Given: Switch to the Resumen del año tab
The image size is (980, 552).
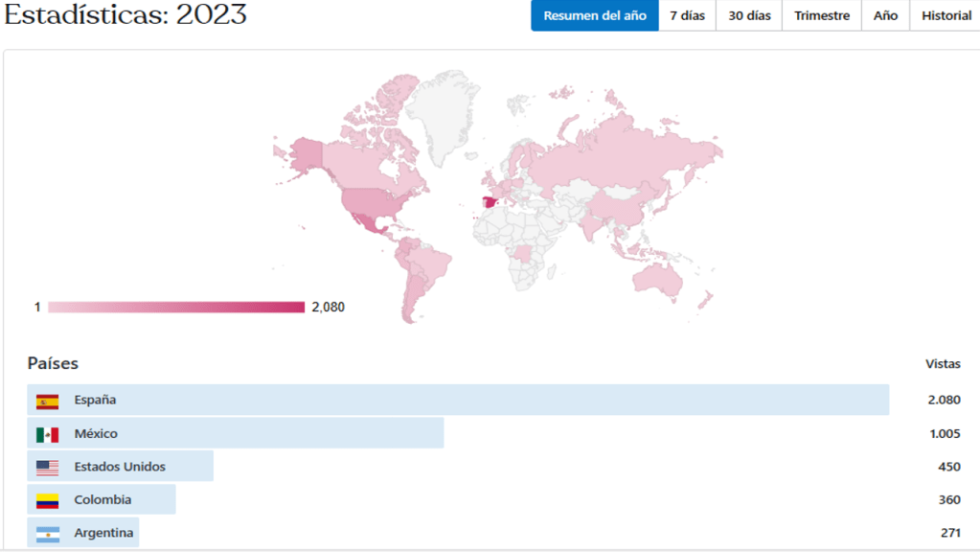Looking at the screenshot, I should point(594,15).
